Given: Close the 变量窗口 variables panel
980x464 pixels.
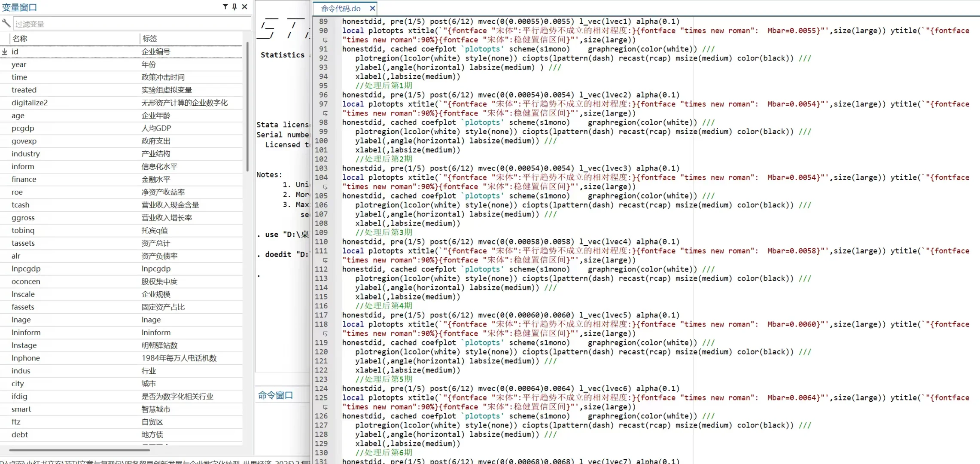Looking at the screenshot, I should point(244,6).
